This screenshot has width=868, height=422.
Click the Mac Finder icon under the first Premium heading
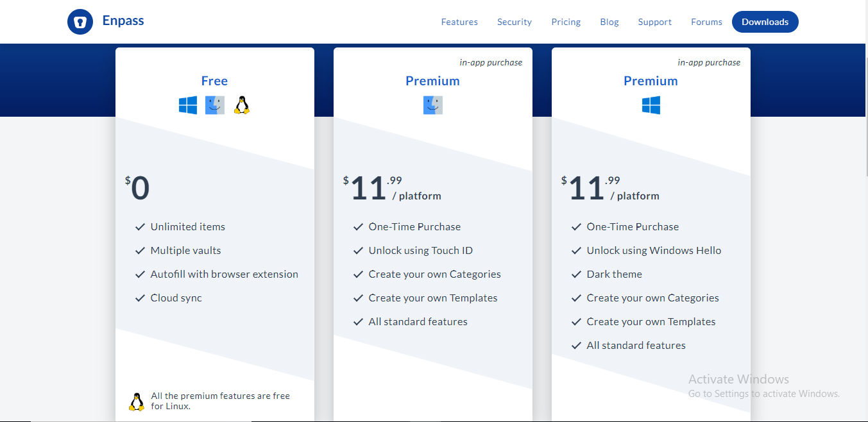click(433, 105)
